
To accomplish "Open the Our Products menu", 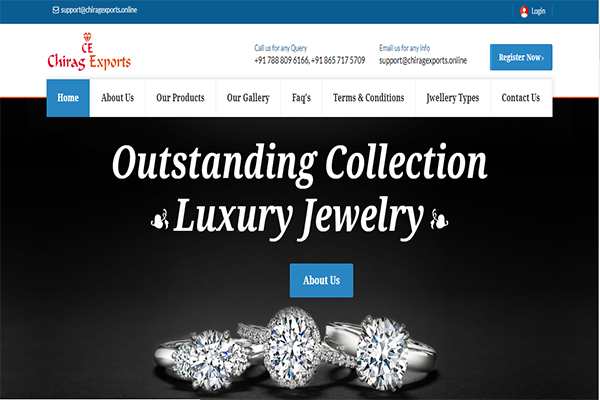I will [x=180, y=98].
